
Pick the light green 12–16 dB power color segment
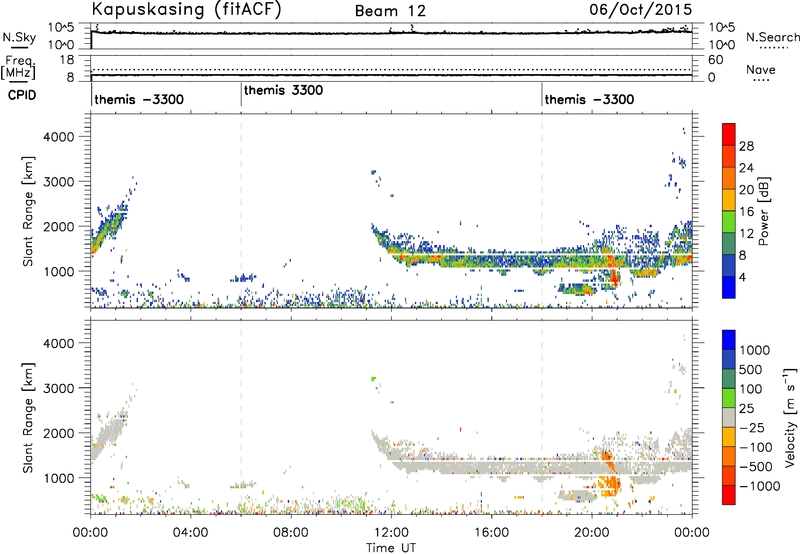pyautogui.click(x=729, y=222)
